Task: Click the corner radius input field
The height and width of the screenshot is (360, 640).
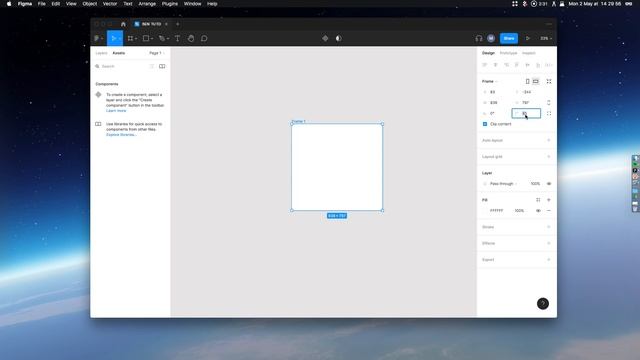Action: pos(526,113)
